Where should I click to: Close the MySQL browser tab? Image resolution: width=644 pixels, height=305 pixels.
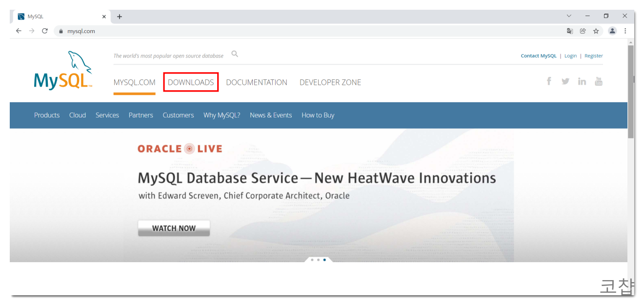(x=104, y=17)
